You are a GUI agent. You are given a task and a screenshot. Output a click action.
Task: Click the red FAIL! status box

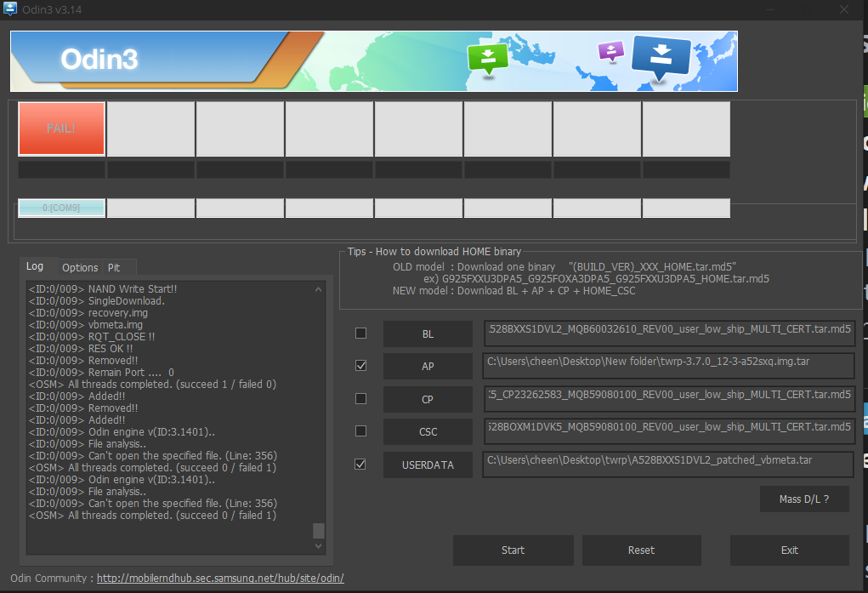(61, 128)
